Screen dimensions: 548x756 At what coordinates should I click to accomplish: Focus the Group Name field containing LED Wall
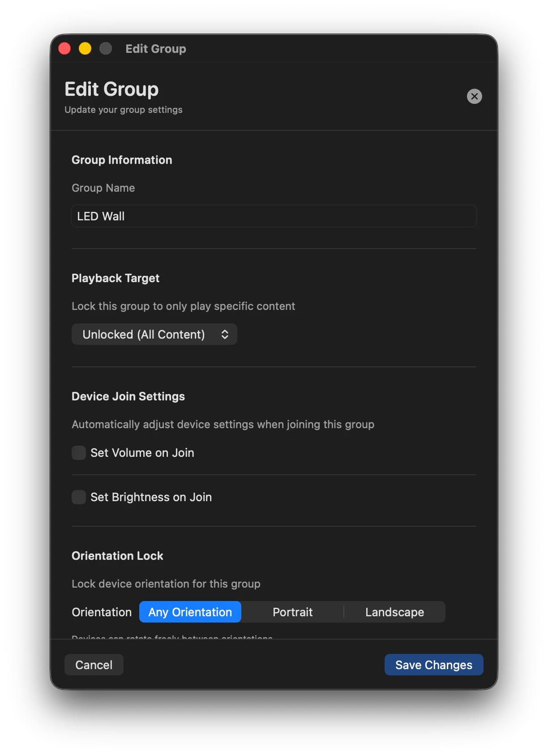(274, 216)
